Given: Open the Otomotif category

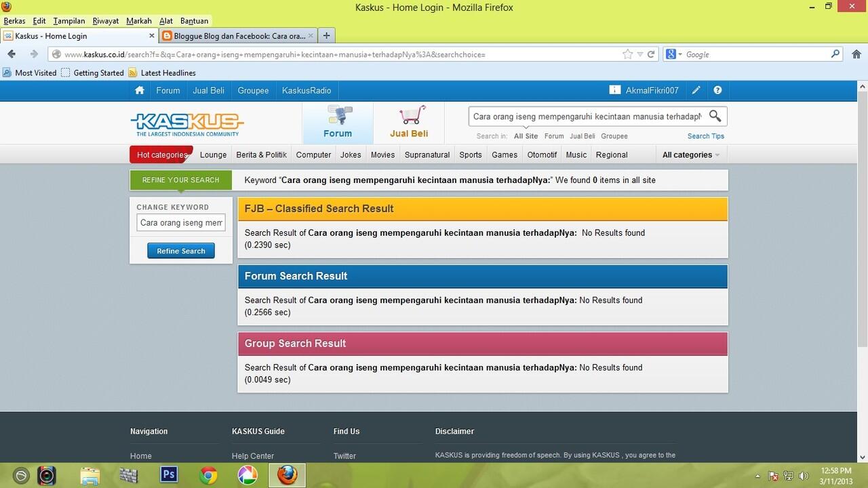Looking at the screenshot, I should click(542, 155).
